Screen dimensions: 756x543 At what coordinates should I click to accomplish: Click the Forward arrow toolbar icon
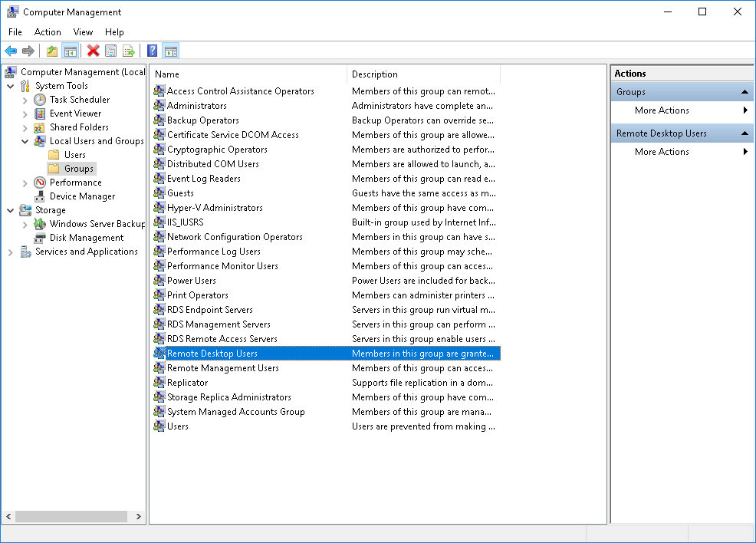28,51
